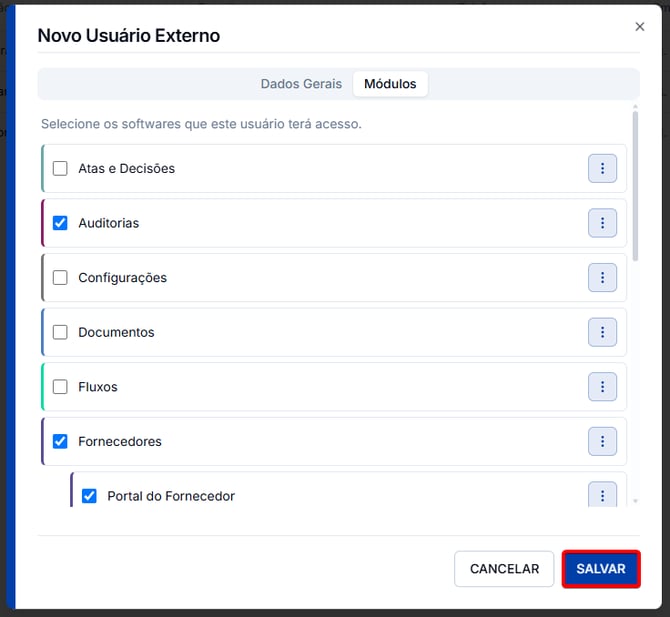Open options menu for Atas e Decisões
Screen dimensions: 670x617
point(602,168)
